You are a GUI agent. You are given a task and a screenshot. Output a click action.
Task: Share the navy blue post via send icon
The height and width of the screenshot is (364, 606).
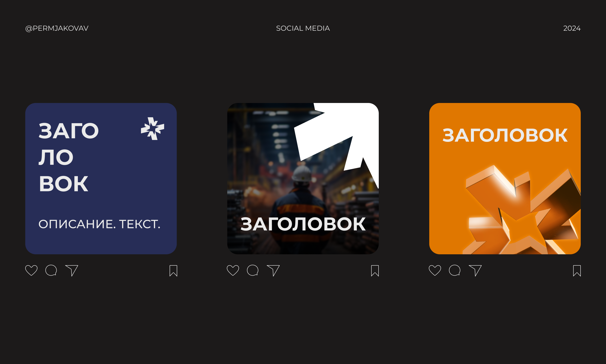click(72, 270)
